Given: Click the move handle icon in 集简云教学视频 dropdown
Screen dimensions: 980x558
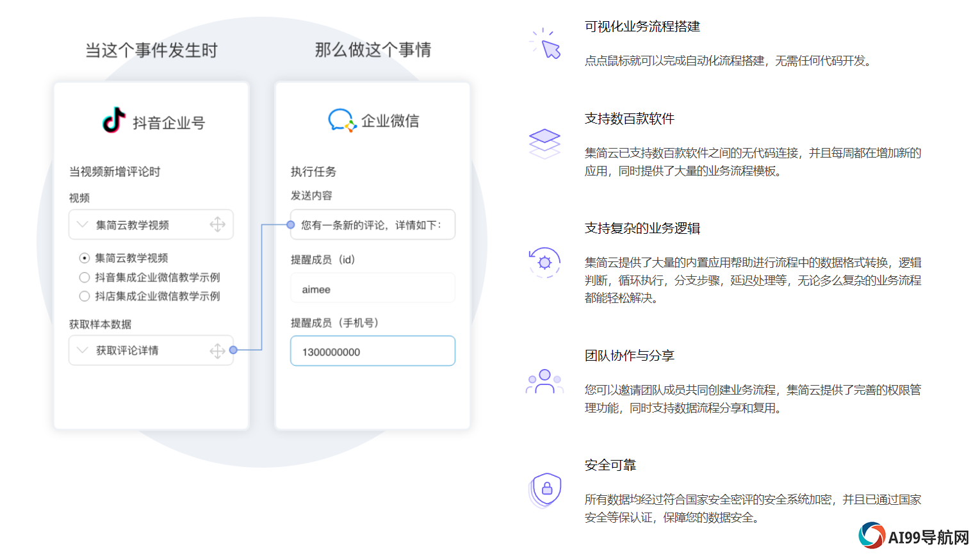Looking at the screenshot, I should coord(218,224).
